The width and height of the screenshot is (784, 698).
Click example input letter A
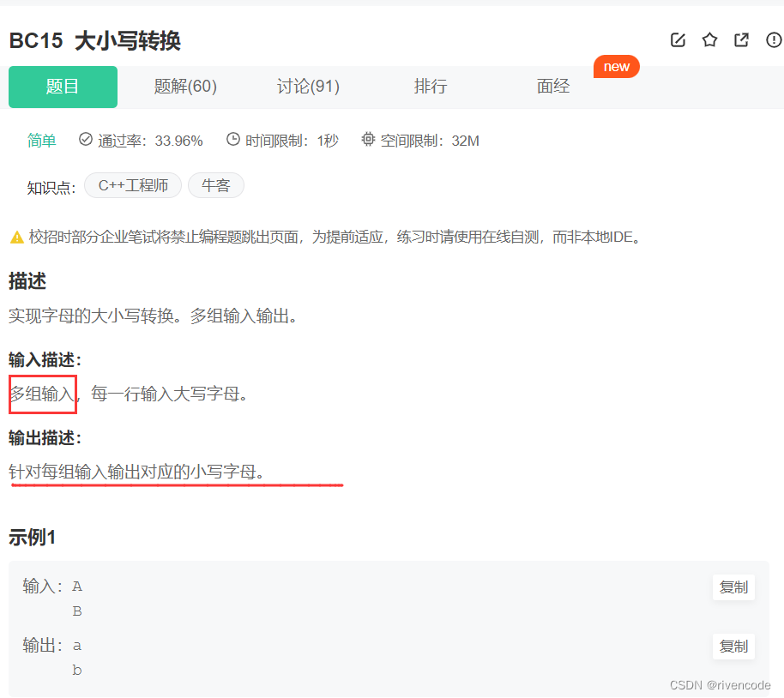[77, 586]
